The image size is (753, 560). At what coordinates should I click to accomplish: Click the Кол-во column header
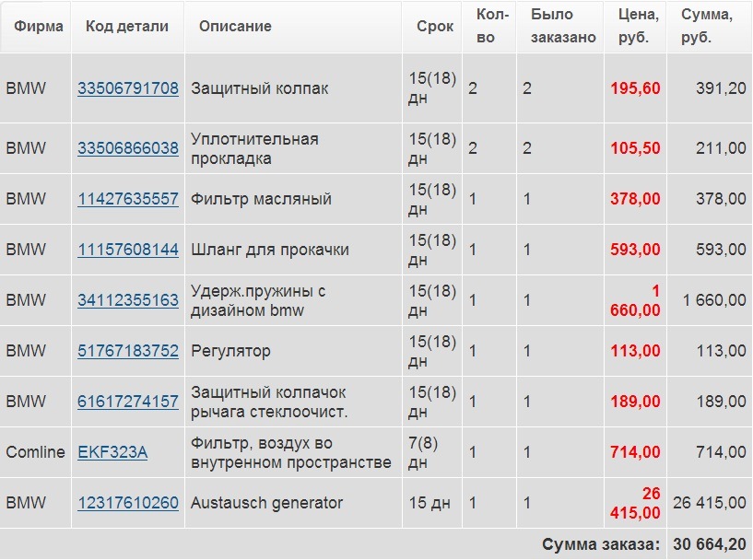point(488,26)
